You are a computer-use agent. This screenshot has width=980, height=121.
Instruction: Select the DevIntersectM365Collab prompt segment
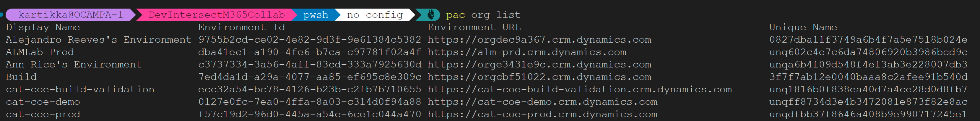(x=217, y=15)
